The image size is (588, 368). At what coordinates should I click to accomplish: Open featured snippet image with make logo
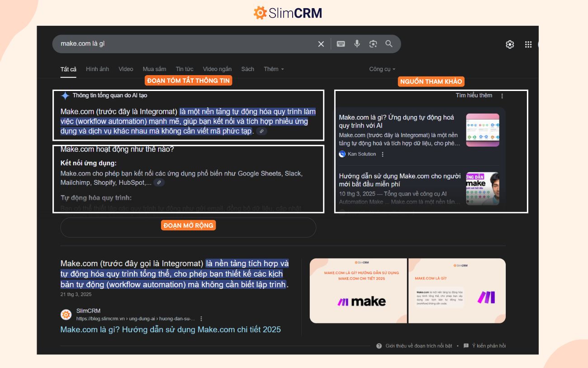tap(358, 291)
